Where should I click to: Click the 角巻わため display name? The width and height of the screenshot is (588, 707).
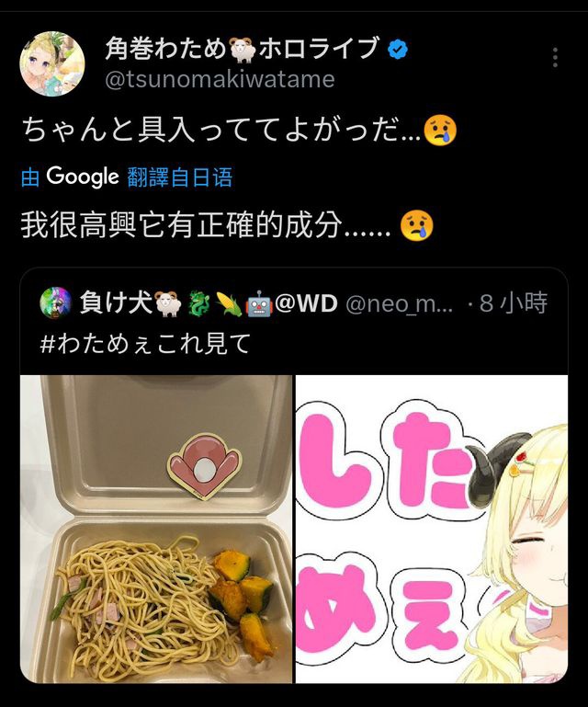(x=164, y=49)
